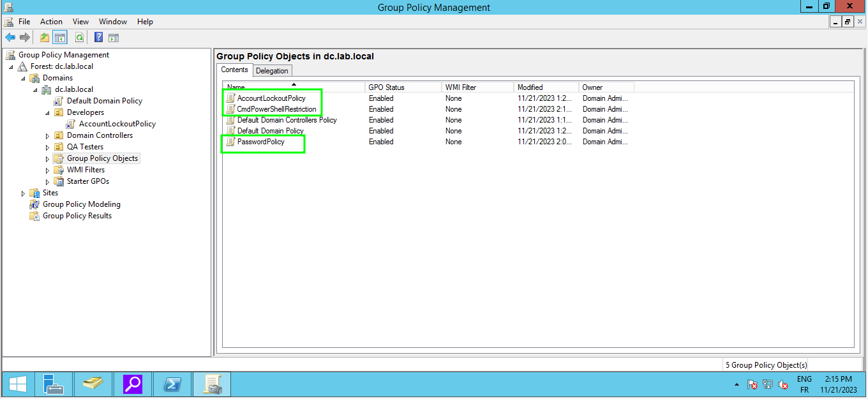Collapse the Developers OU node

(x=47, y=113)
